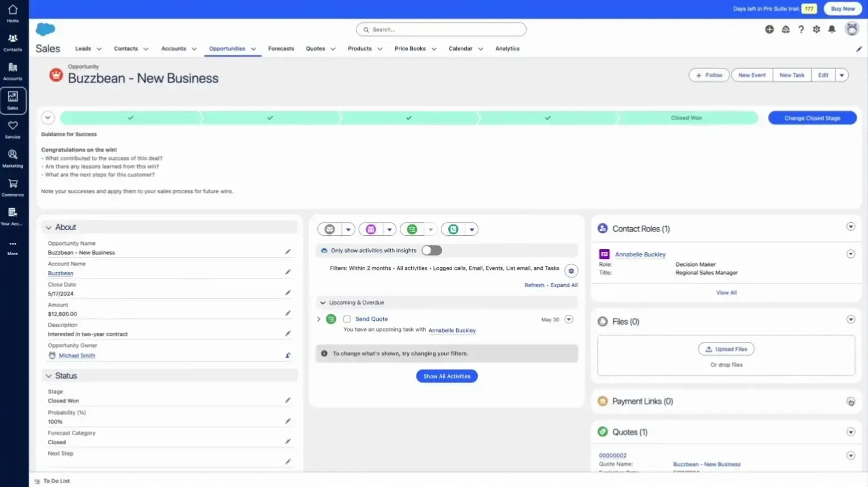This screenshot has width=868, height=487.
Task: Open more actions dropdown next to Edit
Action: point(842,75)
